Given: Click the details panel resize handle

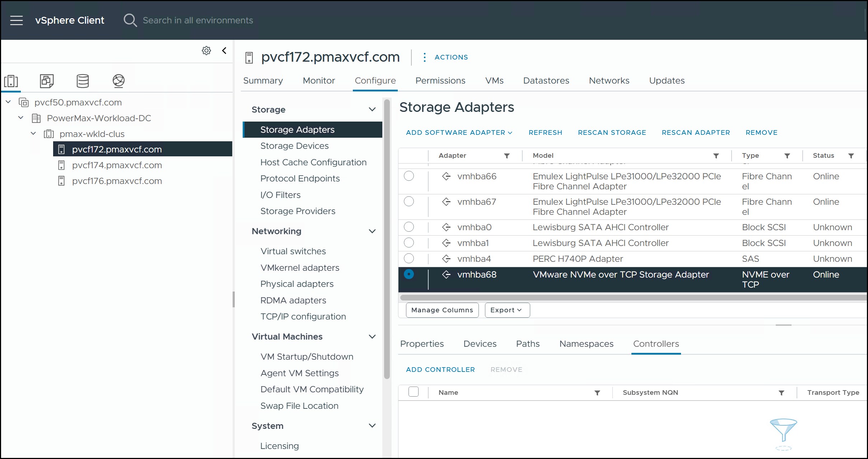Looking at the screenshot, I should pyautogui.click(x=783, y=325).
